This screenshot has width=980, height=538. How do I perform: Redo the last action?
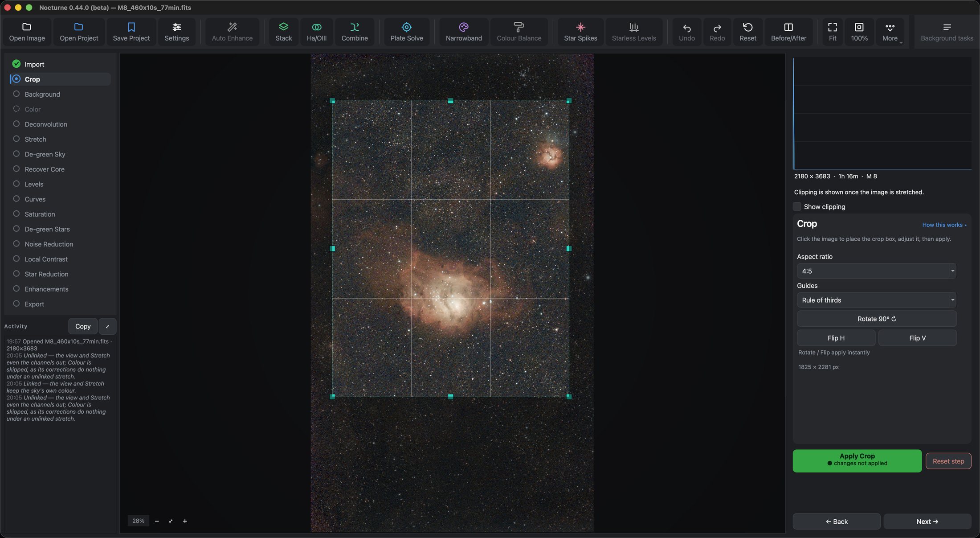(x=717, y=32)
